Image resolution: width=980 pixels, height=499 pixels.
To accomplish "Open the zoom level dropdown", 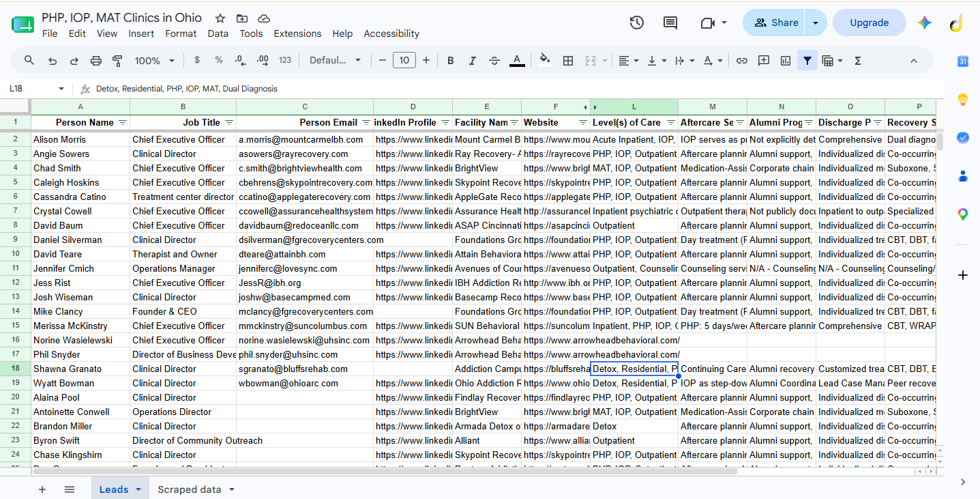I will point(155,60).
